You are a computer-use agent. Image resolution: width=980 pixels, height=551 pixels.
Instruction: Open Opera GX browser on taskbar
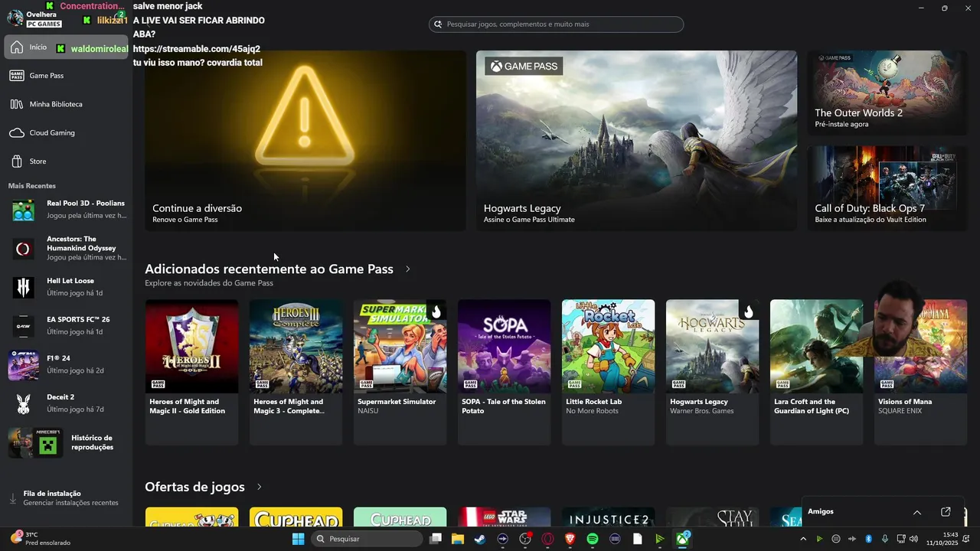click(x=547, y=539)
